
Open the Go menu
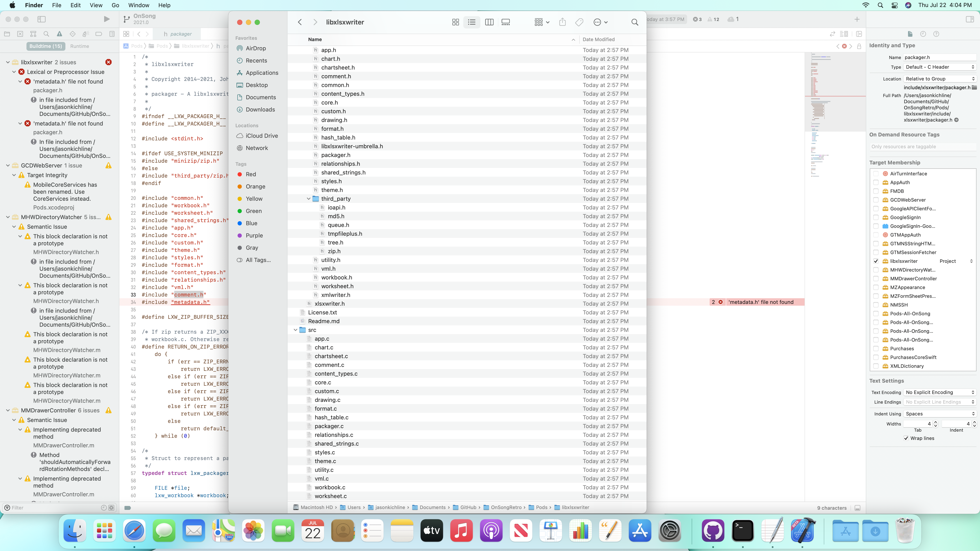pos(115,5)
